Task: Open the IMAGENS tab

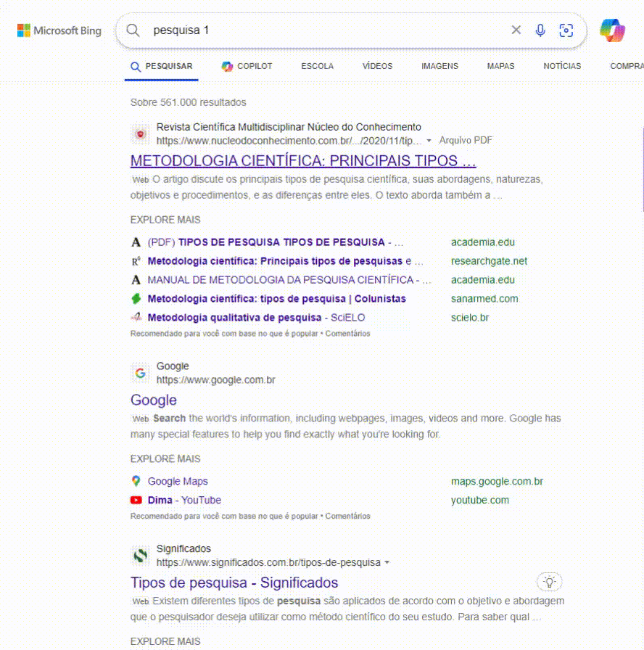Action: pyautogui.click(x=439, y=66)
